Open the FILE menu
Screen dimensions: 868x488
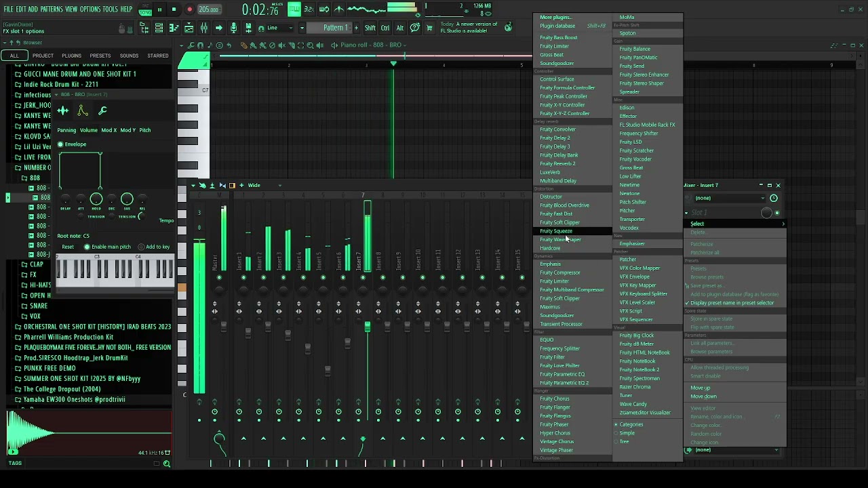pos(8,9)
